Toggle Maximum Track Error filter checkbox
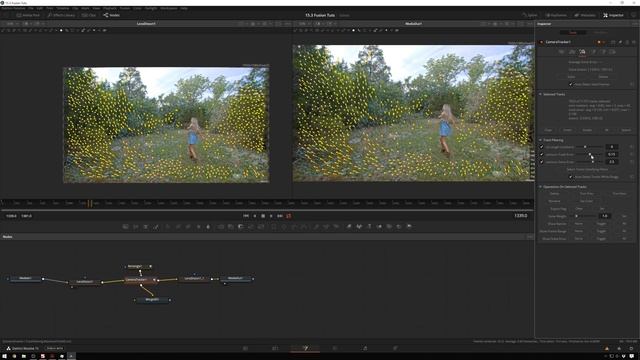This screenshot has width=640, height=360. coord(542,154)
